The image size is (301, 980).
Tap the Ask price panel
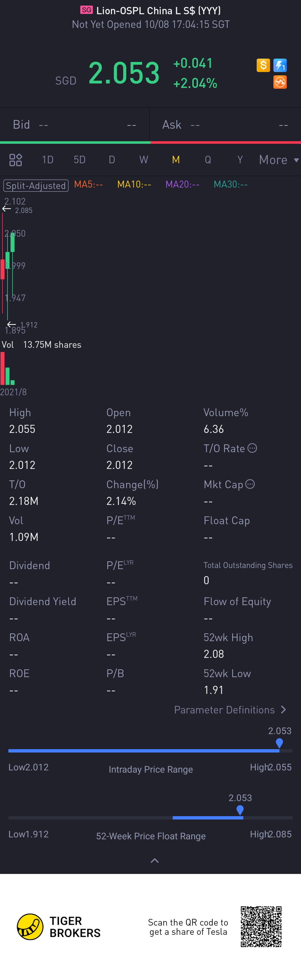[225, 125]
